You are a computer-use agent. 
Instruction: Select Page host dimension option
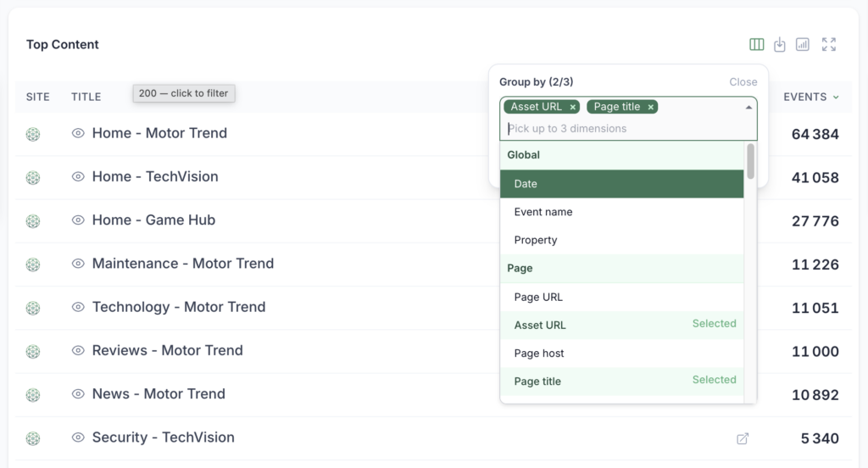(x=621, y=354)
